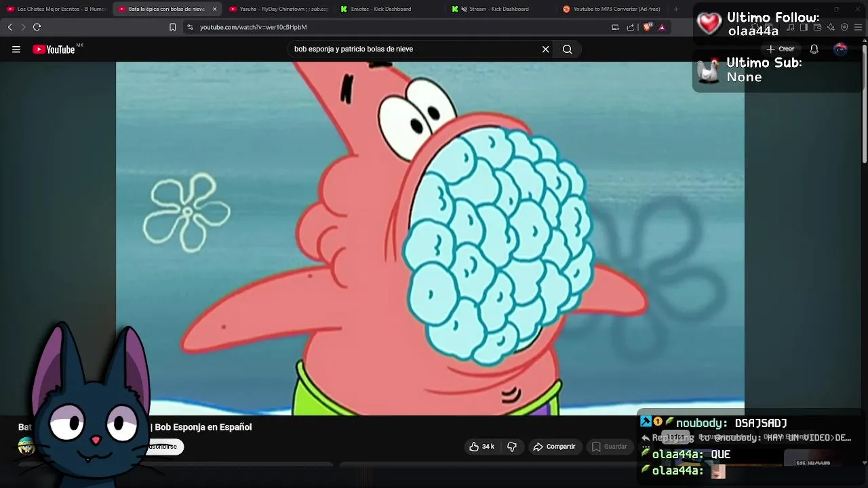Go to YouTube home via logo
868x488 pixels.
coord(54,49)
